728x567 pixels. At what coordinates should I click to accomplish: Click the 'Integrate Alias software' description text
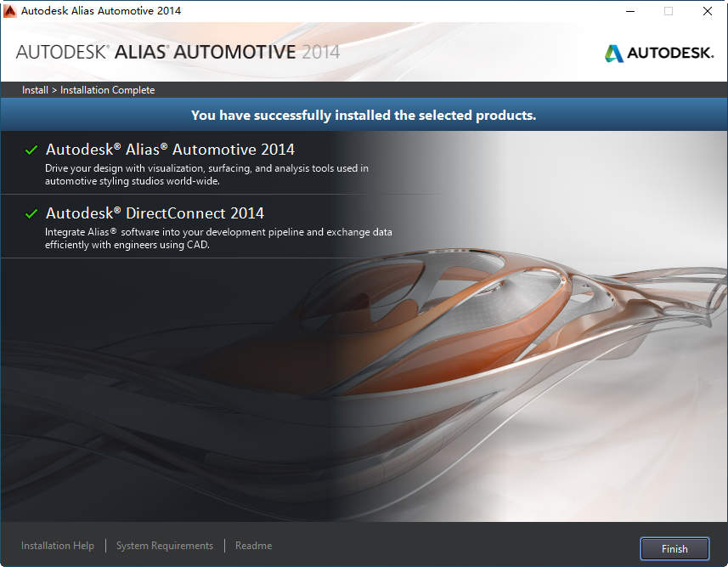218,238
